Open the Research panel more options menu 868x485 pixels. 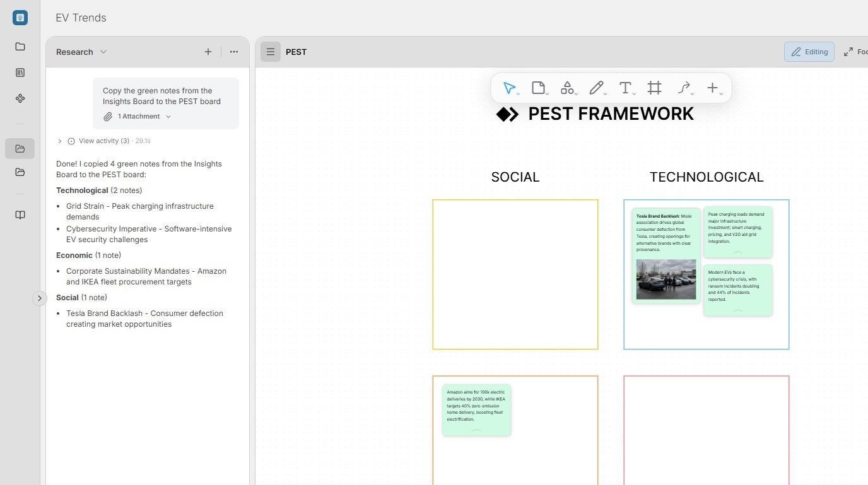point(234,52)
